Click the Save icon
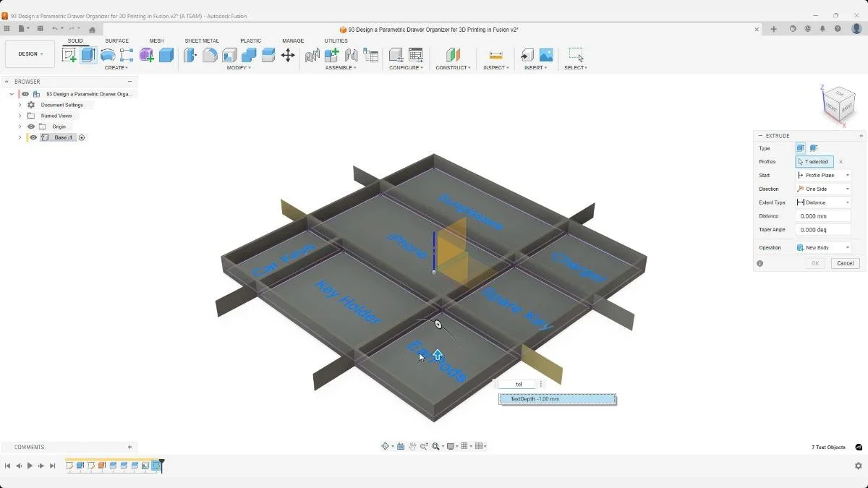 tap(40, 29)
